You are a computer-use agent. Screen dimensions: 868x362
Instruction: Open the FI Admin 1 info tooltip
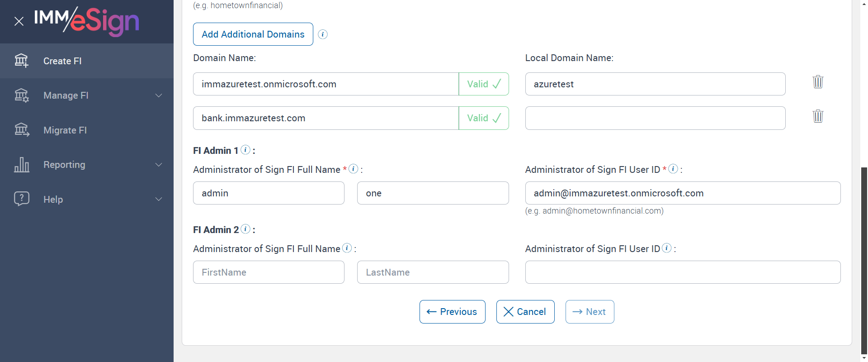[x=245, y=150]
